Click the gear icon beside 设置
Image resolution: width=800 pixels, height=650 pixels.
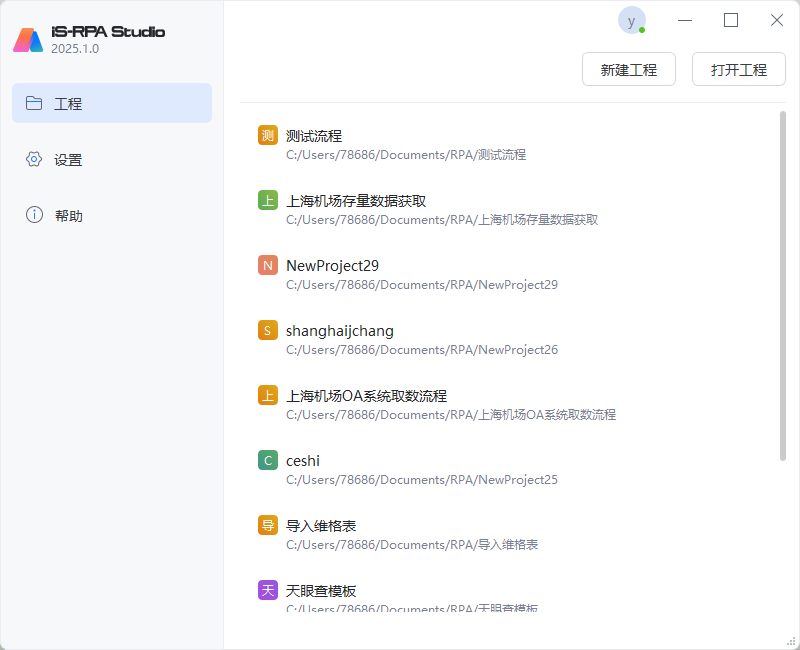point(34,159)
